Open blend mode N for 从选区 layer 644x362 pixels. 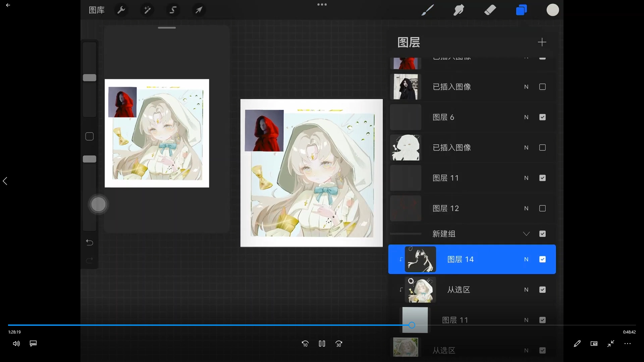pos(526,290)
